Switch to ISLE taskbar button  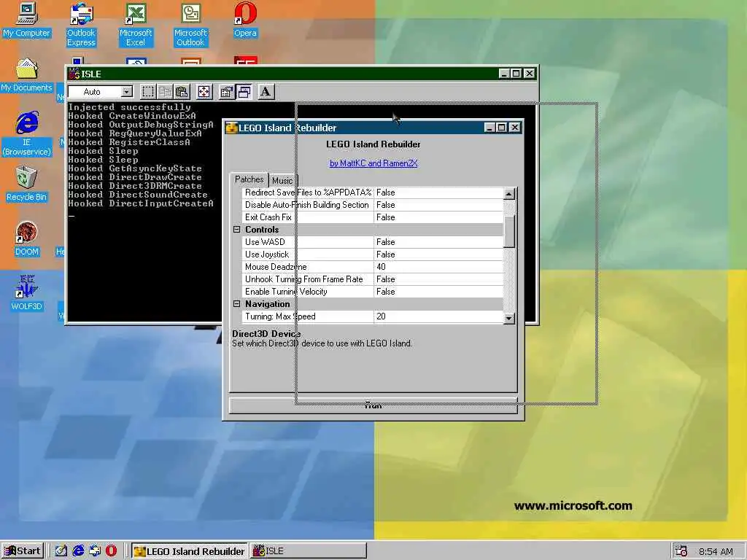[x=309, y=551]
